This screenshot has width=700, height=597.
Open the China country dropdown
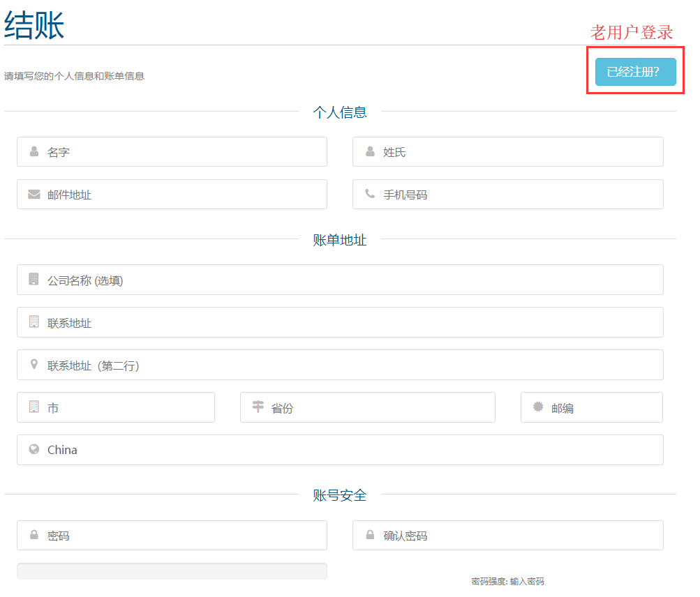349,450
